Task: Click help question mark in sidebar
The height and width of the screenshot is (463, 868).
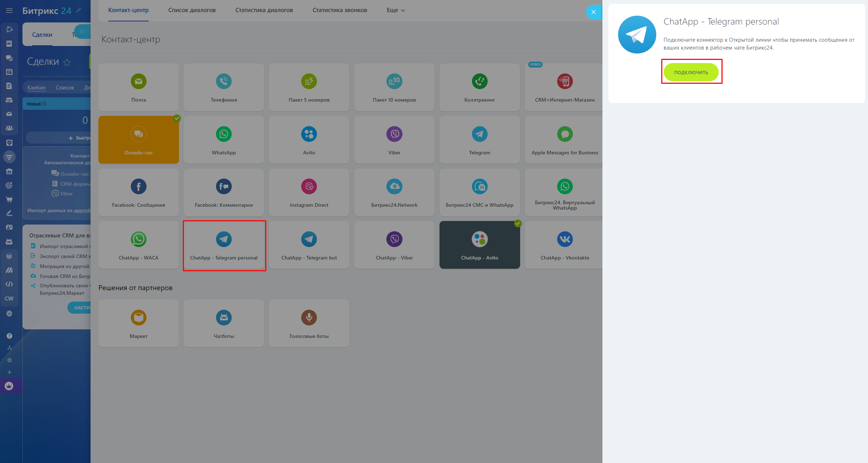Action: point(9,336)
